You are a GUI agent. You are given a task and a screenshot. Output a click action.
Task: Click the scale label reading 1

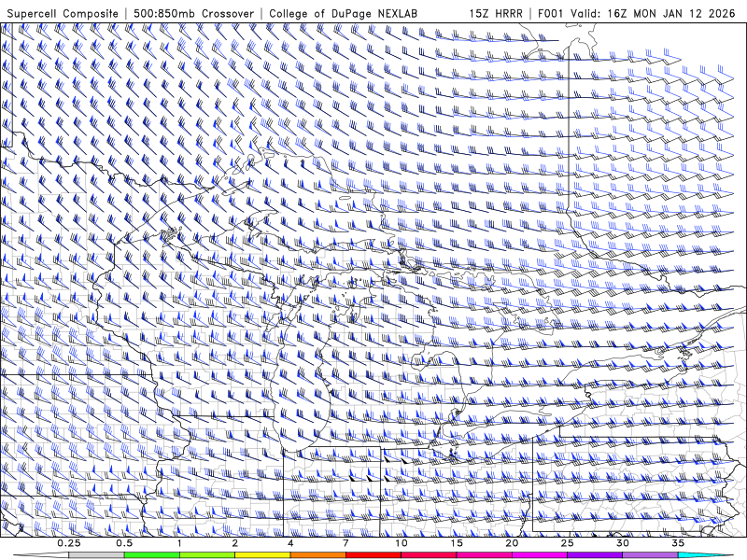[x=179, y=543]
